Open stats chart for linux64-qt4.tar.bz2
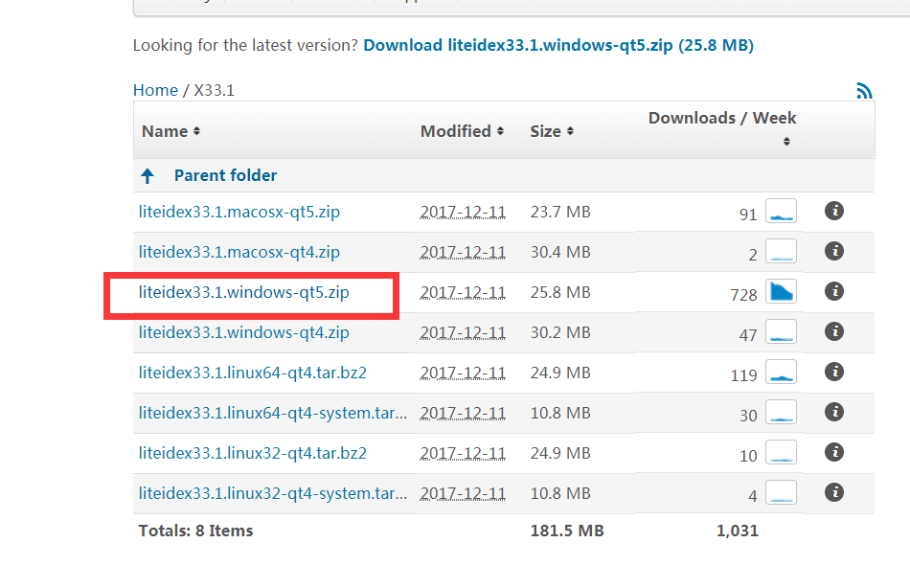The height and width of the screenshot is (588, 910). click(782, 373)
